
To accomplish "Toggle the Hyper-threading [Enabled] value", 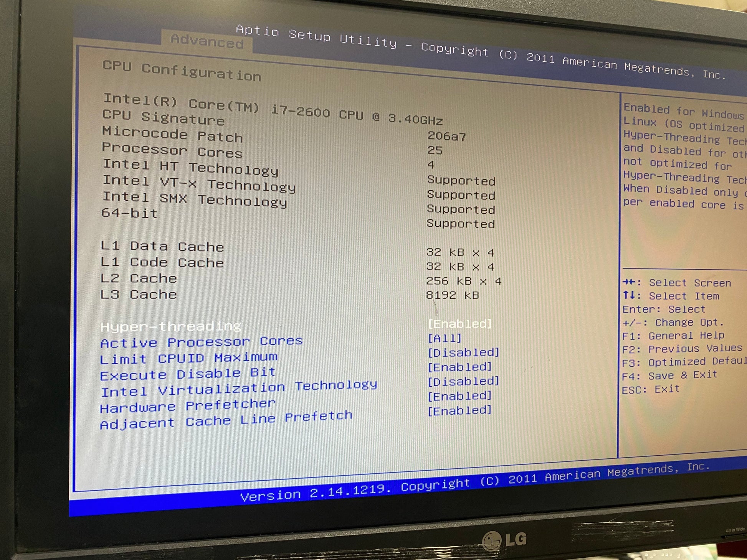I will pos(459,324).
